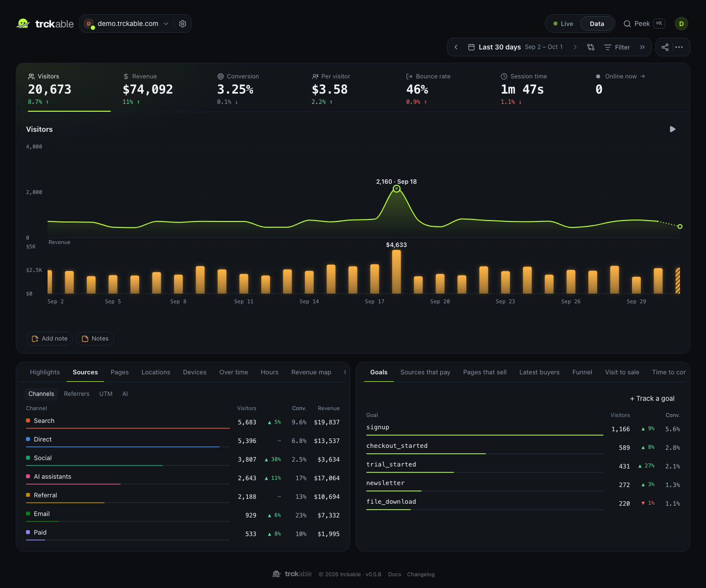
Task: Click the signup goal row
Action: tap(523, 429)
